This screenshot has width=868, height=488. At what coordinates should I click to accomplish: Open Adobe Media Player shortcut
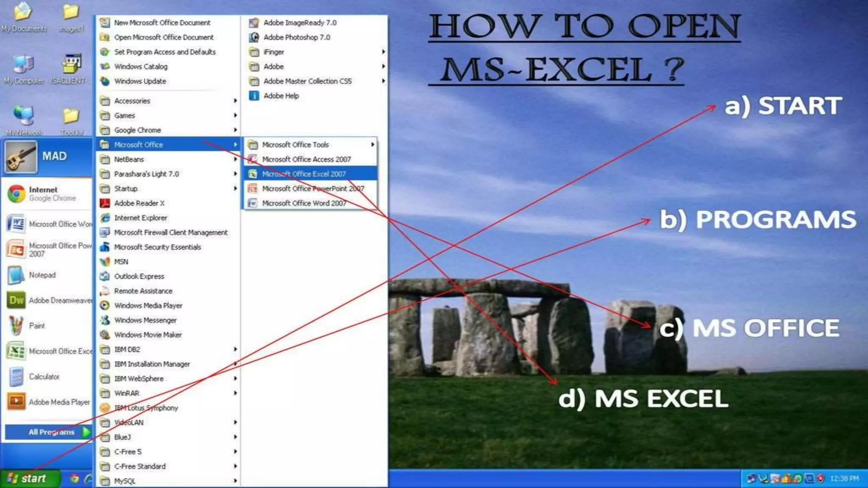tap(59, 402)
